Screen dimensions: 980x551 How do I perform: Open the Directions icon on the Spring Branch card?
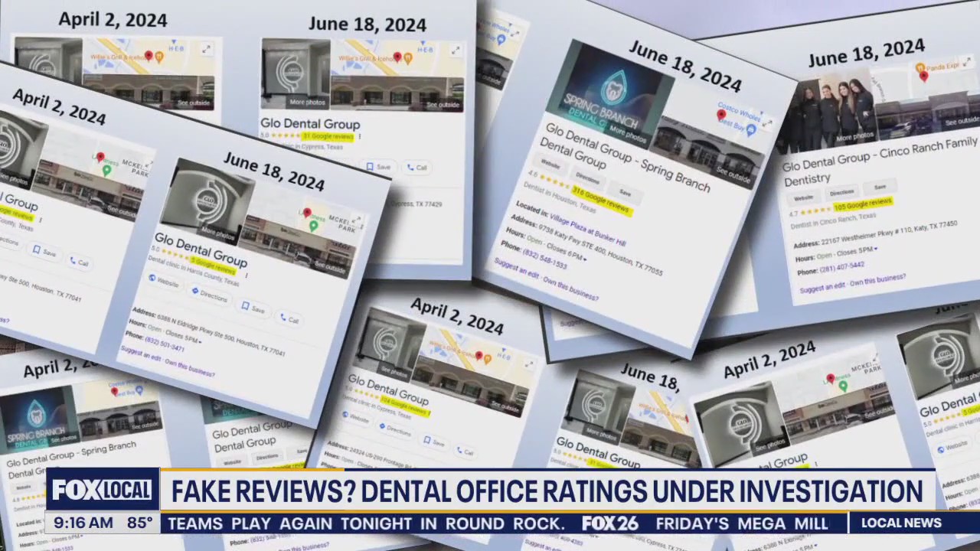[x=588, y=180]
